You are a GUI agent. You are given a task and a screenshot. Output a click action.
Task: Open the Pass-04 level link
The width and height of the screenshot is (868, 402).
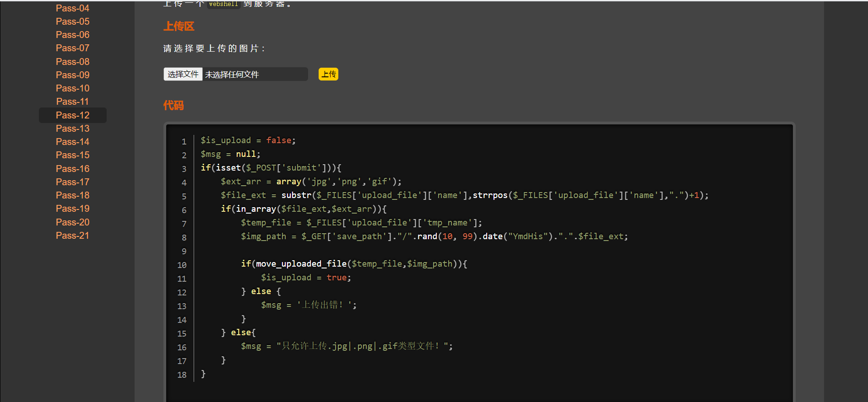[72, 8]
